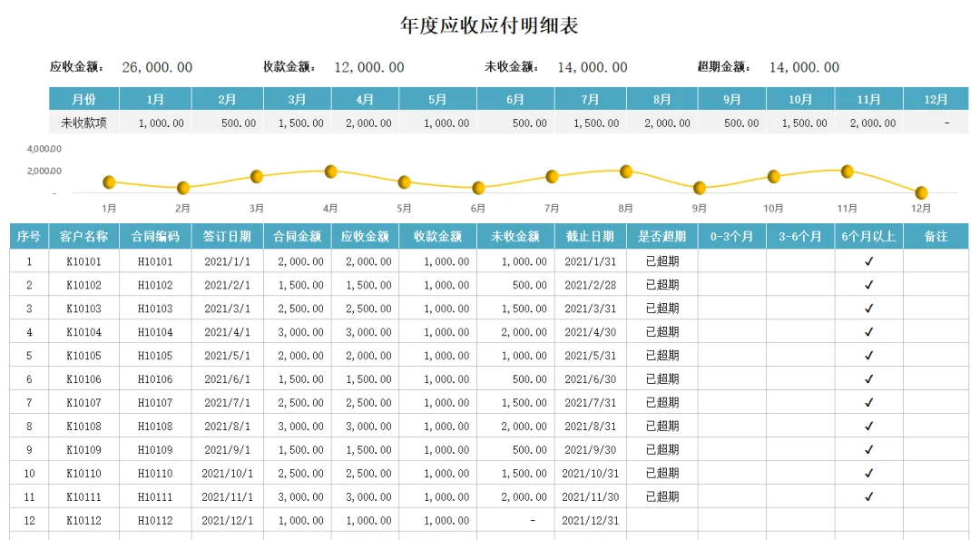Click the 8月 header in month table

(662, 99)
